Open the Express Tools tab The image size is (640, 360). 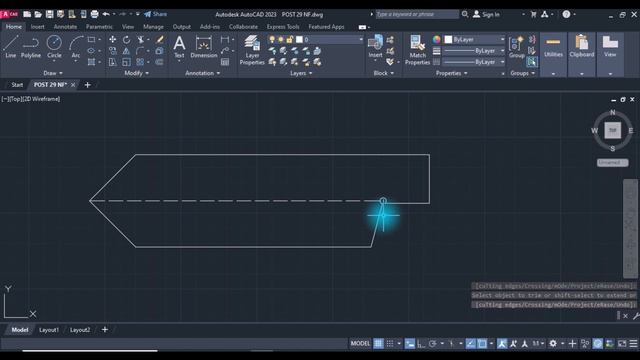(x=283, y=27)
